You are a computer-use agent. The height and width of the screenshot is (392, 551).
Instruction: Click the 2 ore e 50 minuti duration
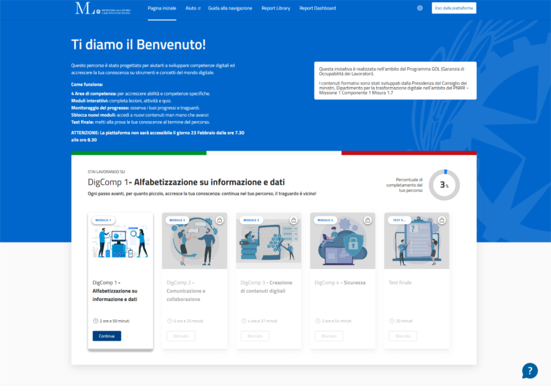[x=114, y=321]
